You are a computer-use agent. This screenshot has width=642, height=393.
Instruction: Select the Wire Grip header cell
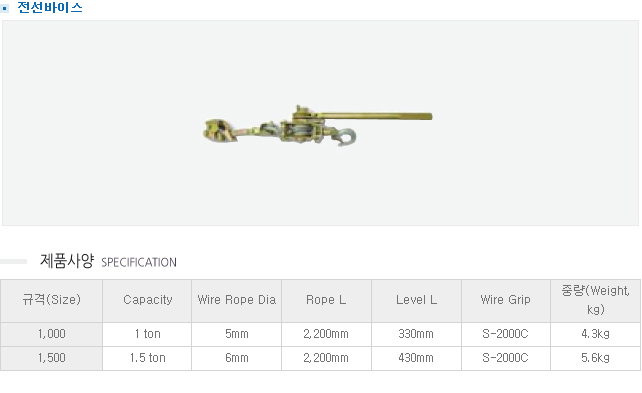[506, 300]
